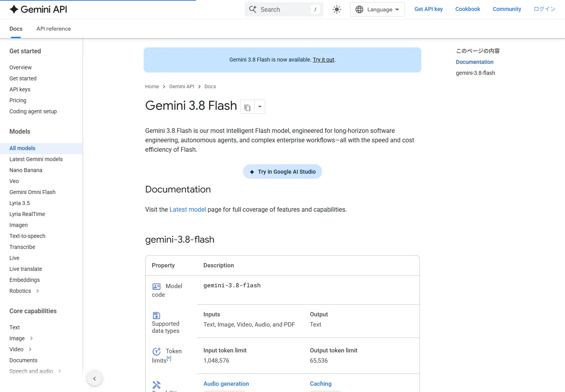Viewport: 565px width, 392px height.
Task: Open Pricing in the sidebar
Action: (x=18, y=100)
